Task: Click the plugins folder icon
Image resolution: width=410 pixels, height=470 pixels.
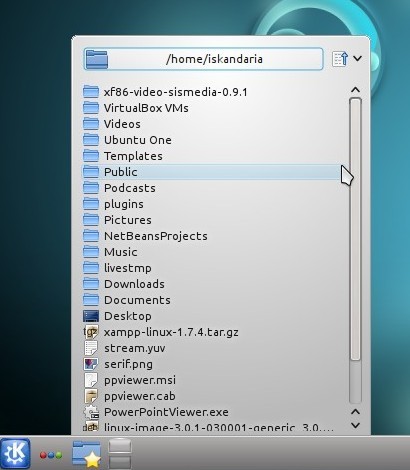Action: click(91, 204)
